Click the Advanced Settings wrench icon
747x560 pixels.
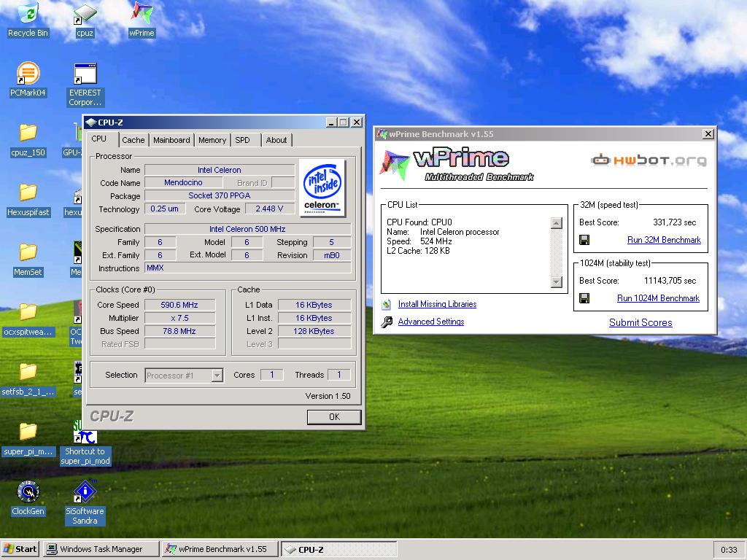point(387,322)
